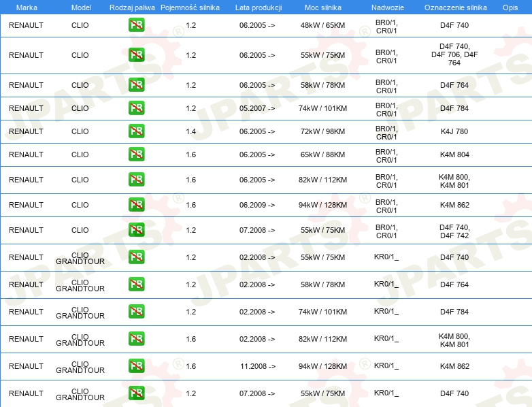Click the Pojemność silnika column header
Screen dimensions: 532x407
point(190,7)
